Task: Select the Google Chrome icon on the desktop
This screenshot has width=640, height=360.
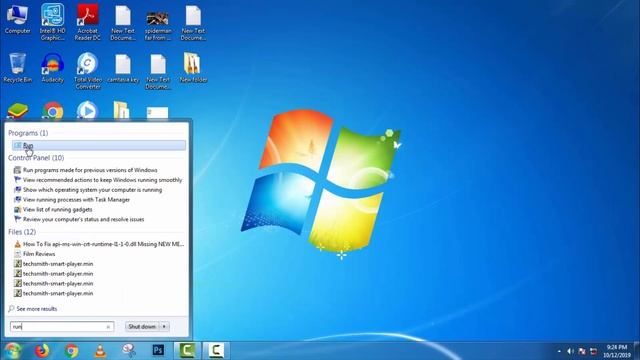Action: [x=53, y=111]
